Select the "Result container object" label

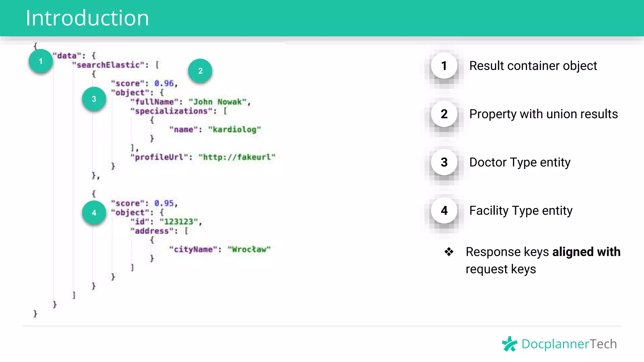533,66
